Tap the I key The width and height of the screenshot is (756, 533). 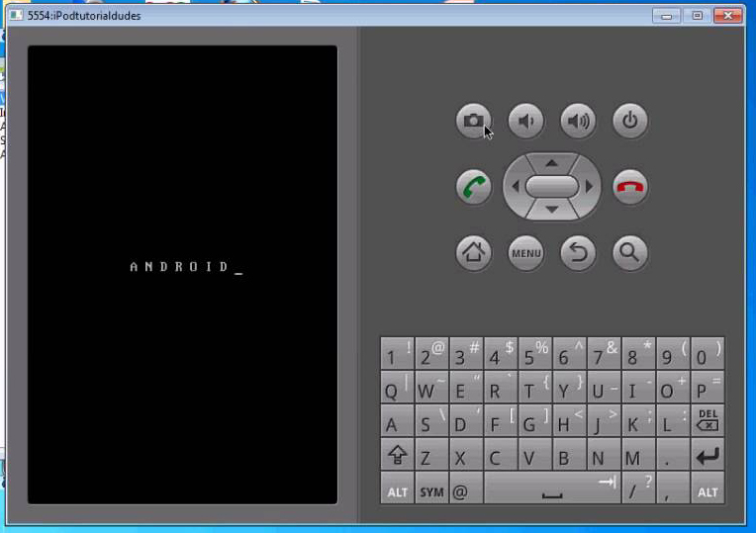pos(638,387)
